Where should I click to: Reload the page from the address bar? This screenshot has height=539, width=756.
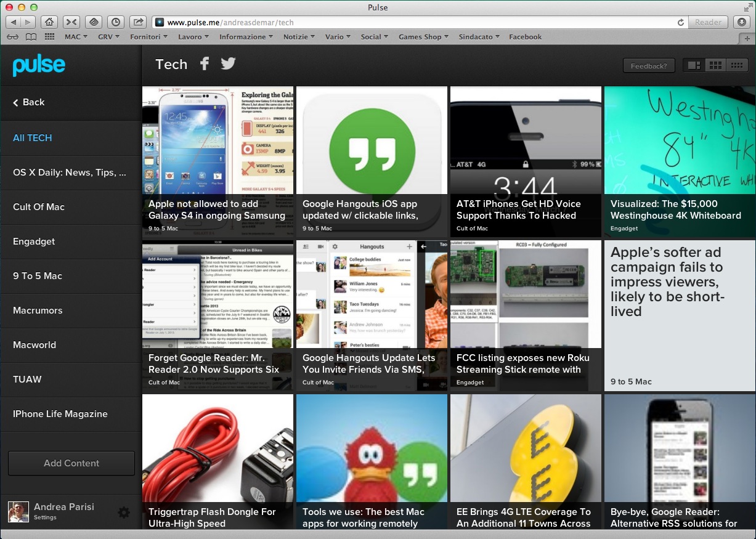point(681,22)
